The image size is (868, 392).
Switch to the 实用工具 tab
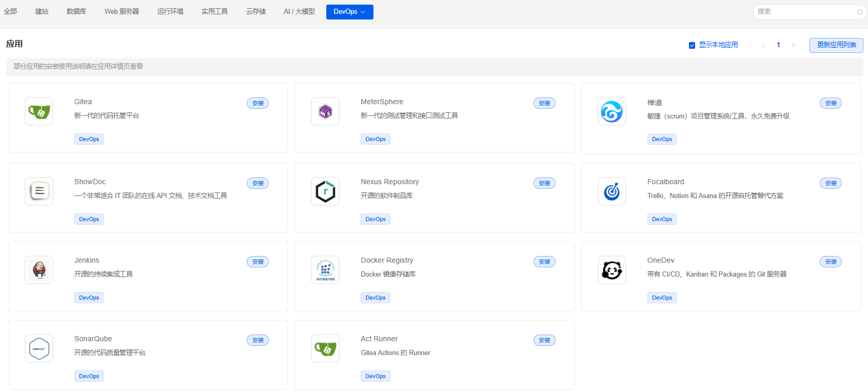point(214,11)
